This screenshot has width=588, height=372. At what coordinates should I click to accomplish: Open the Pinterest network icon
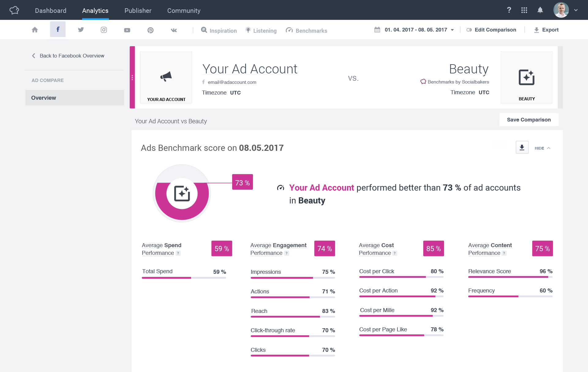point(150,30)
